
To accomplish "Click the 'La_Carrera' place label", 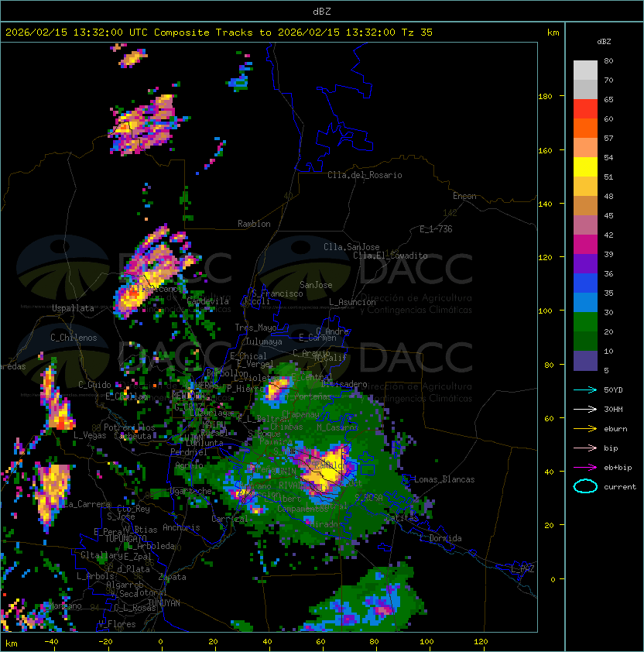I will coord(87,504).
